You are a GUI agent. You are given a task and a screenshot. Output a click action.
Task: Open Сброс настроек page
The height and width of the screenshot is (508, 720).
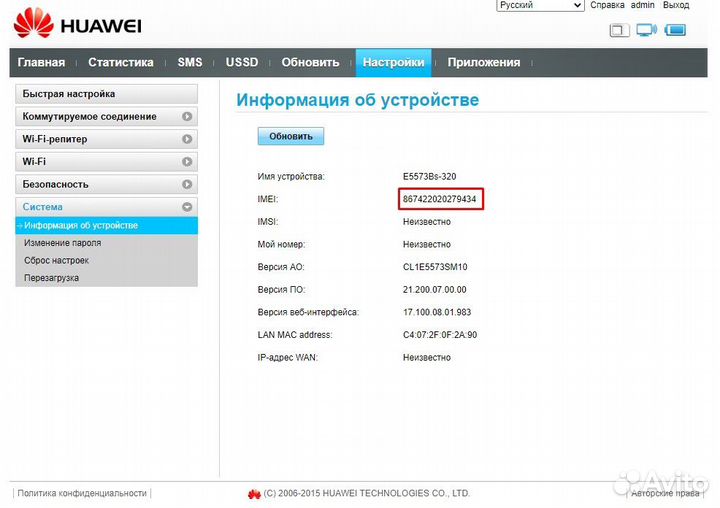pos(56,260)
